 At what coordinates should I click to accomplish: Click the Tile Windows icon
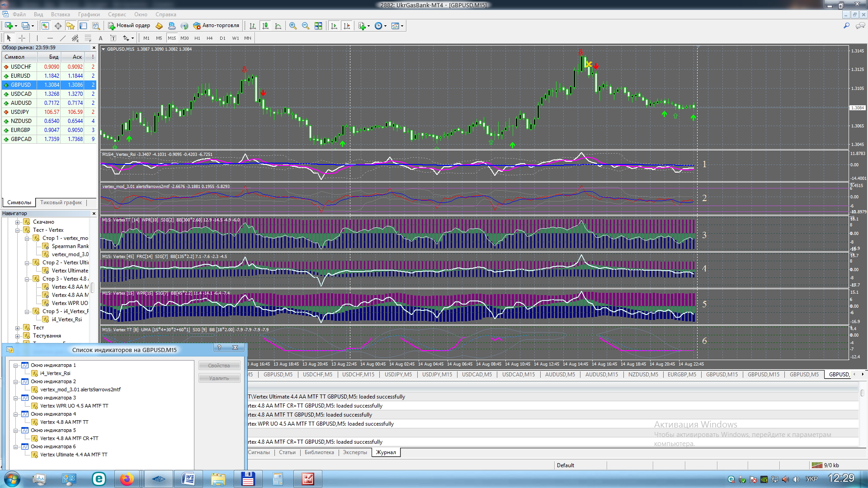pyautogui.click(x=318, y=26)
